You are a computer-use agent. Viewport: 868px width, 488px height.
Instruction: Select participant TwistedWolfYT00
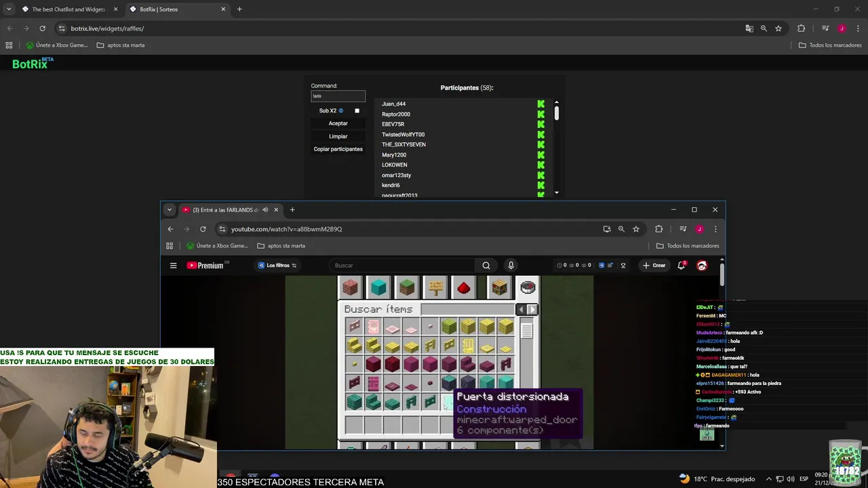[403, 134]
